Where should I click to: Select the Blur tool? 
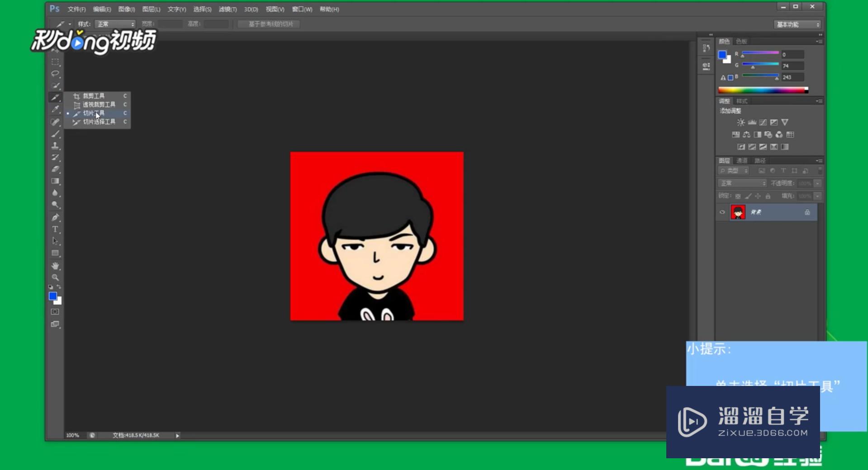[55, 193]
